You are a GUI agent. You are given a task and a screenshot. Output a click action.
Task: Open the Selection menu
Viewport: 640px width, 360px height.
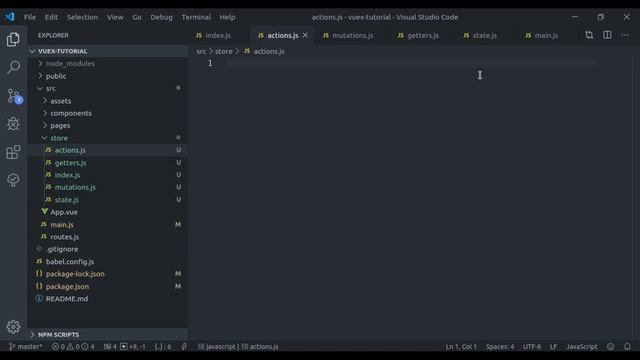coord(82,17)
